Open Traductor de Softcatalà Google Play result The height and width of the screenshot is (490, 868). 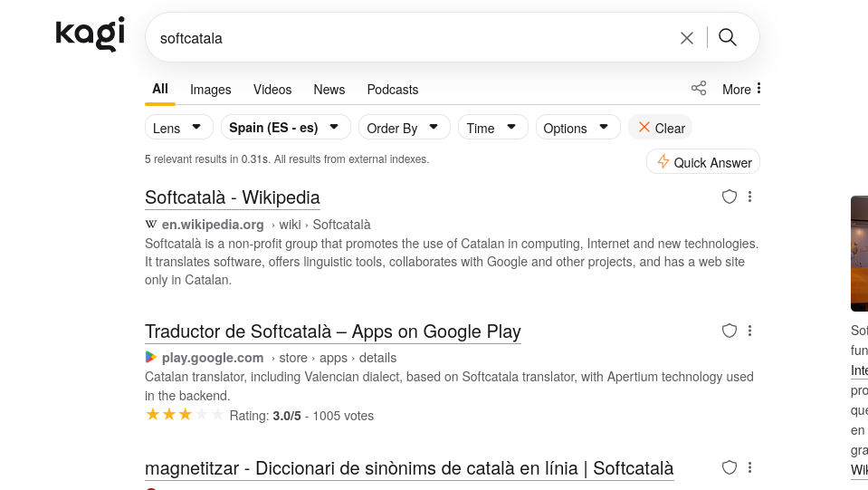click(333, 331)
